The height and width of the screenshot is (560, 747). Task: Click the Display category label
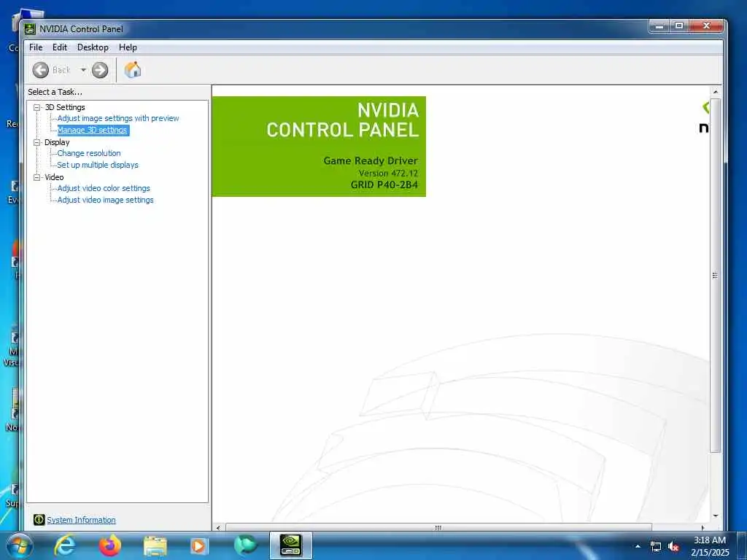57,142
